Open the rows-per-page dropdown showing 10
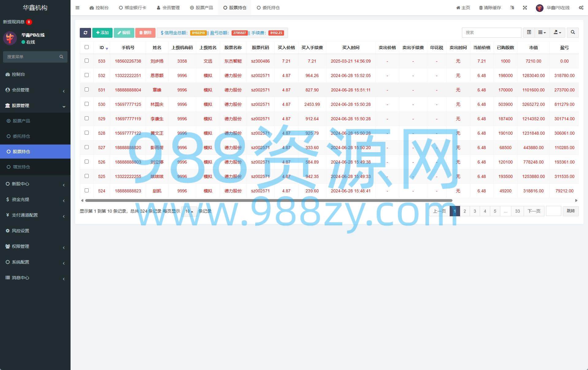The width and height of the screenshot is (588, 370). pyautogui.click(x=189, y=211)
